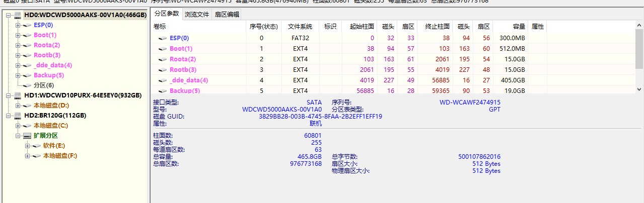Click the 本地磁盘(F:) drive icon
Viewport: 644px width, 203px height.
pos(37,156)
